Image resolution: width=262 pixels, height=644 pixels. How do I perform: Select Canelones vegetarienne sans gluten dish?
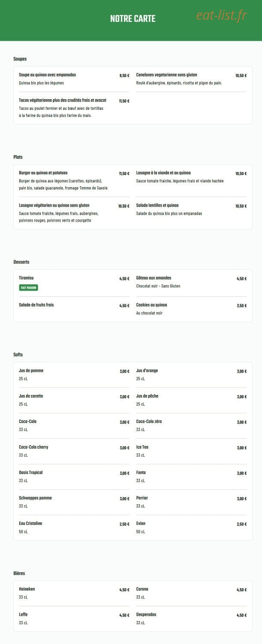point(191,79)
